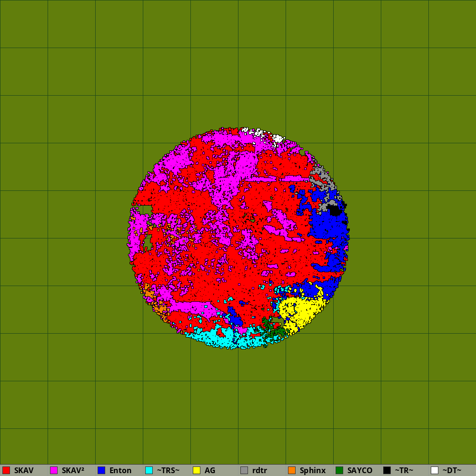Select the rdtr label in legend
Viewport: 476px width, 476px height.
(x=259, y=471)
